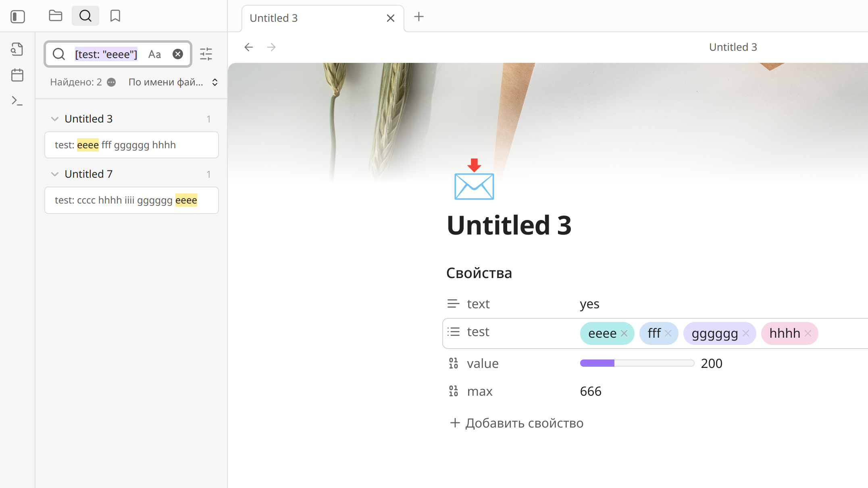Toggle search settings panel

pos(206,54)
